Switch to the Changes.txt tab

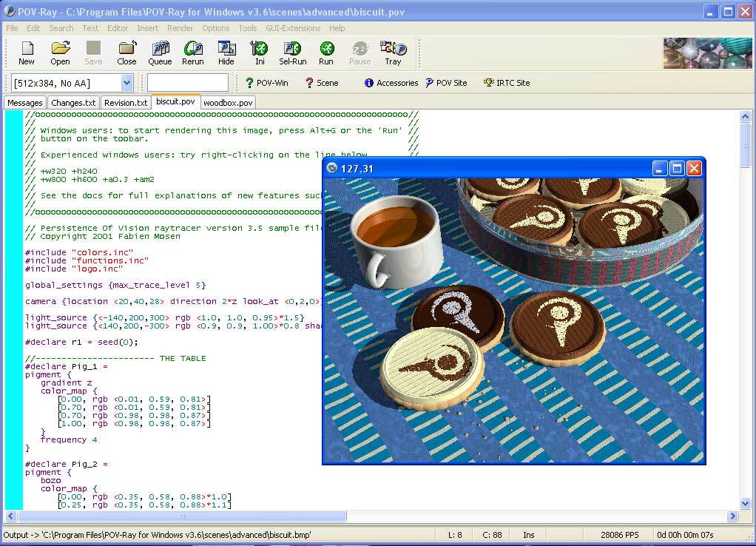73,103
